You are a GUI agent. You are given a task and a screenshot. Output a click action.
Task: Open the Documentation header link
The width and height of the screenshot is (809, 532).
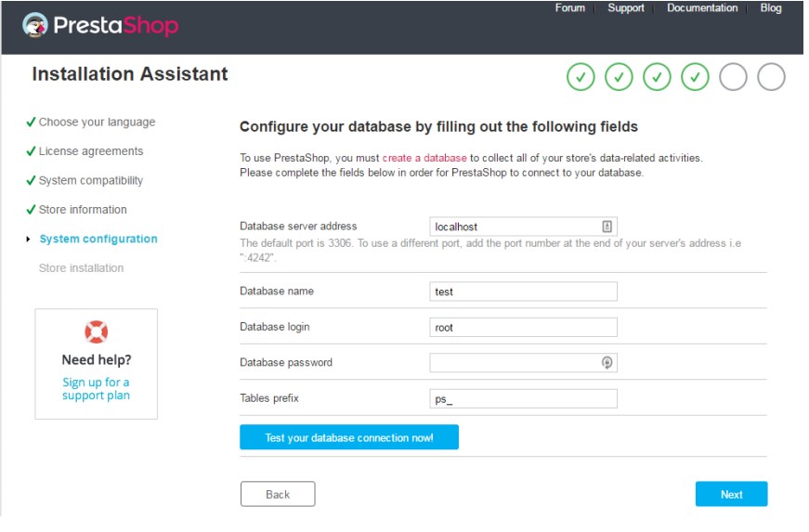702,8
